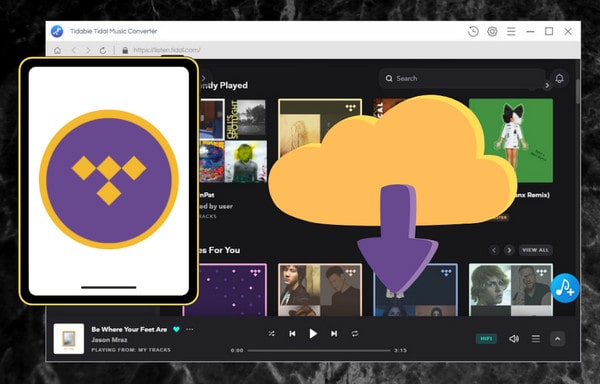600x384 pixels.
Task: Click the listen.tidal.com address field
Action: 167,50
